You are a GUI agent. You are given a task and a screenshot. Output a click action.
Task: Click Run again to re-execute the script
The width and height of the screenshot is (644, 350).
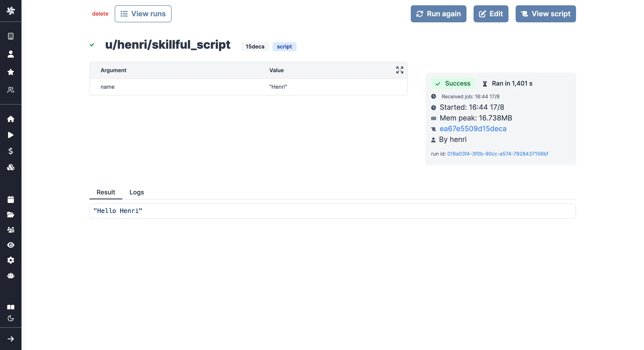tap(438, 14)
